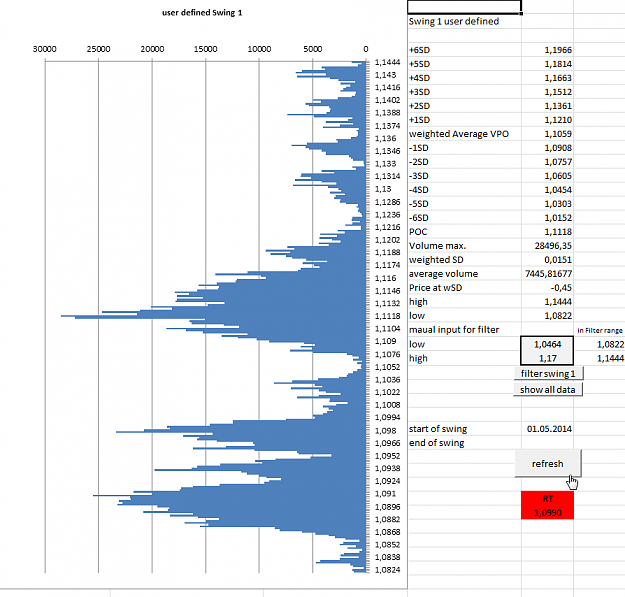The height and width of the screenshot is (597, 625).
Task: Select the maual input for filter label
Action: coord(454,330)
